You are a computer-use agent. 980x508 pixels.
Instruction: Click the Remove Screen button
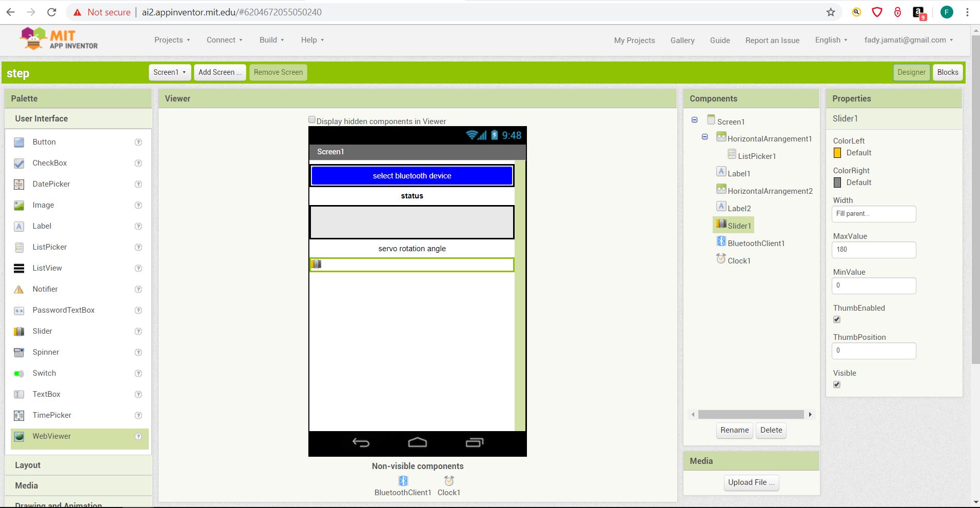[x=278, y=72]
